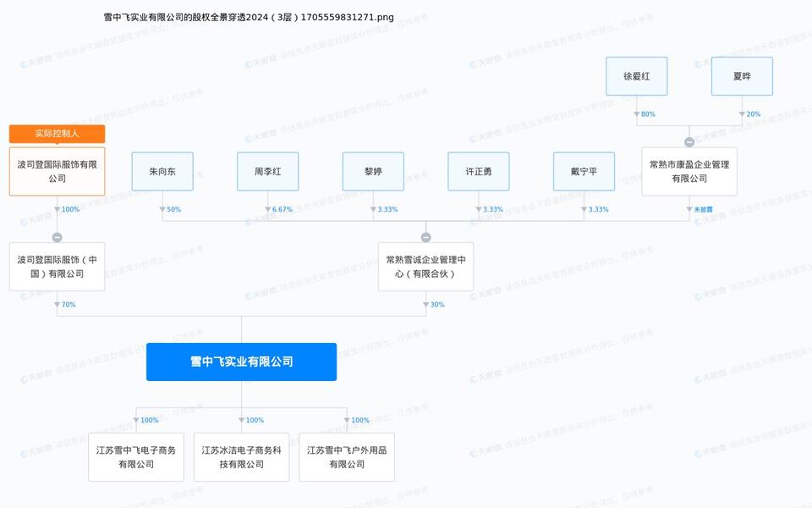Open subsidiary 江苏雪中飞户外用品有限公司
This screenshot has height=508, width=812.
pyautogui.click(x=347, y=457)
